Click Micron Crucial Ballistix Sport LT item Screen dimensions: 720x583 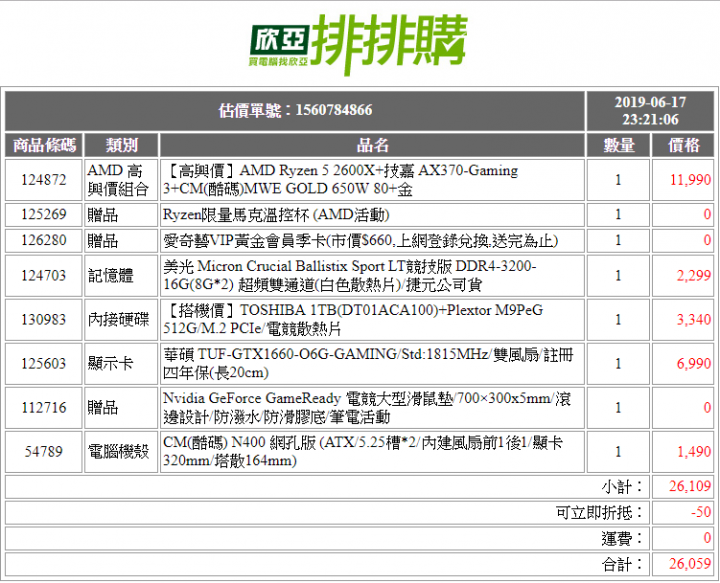[350, 275]
